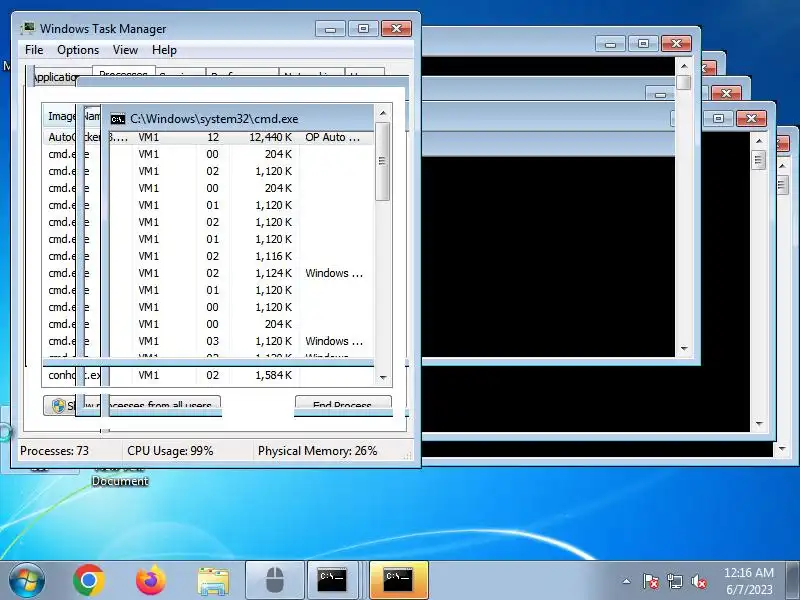Maximize the rearmost cmd window
800x600 pixels.
coord(643,43)
